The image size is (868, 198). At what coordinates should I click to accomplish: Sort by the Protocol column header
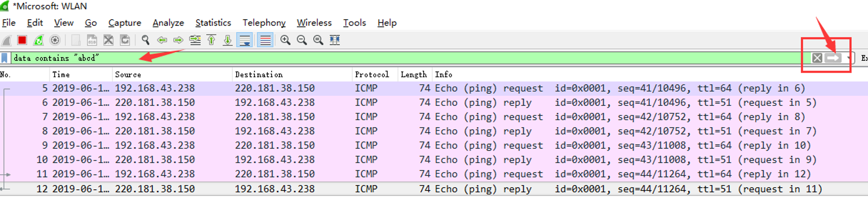tap(372, 74)
